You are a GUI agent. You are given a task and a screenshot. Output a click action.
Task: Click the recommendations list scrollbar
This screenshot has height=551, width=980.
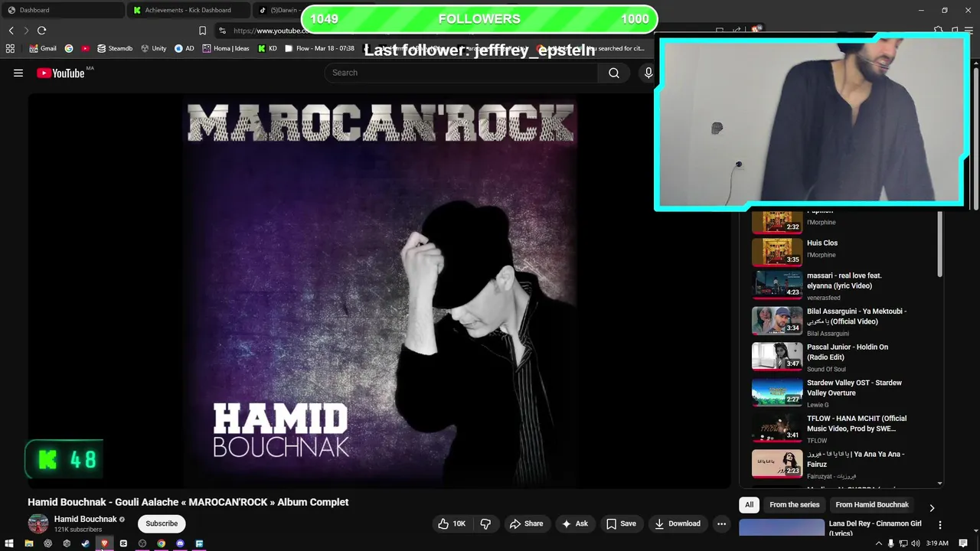click(940, 245)
